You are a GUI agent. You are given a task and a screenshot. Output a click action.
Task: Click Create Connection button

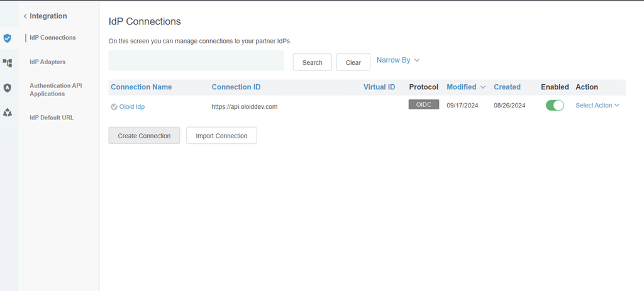(x=144, y=136)
